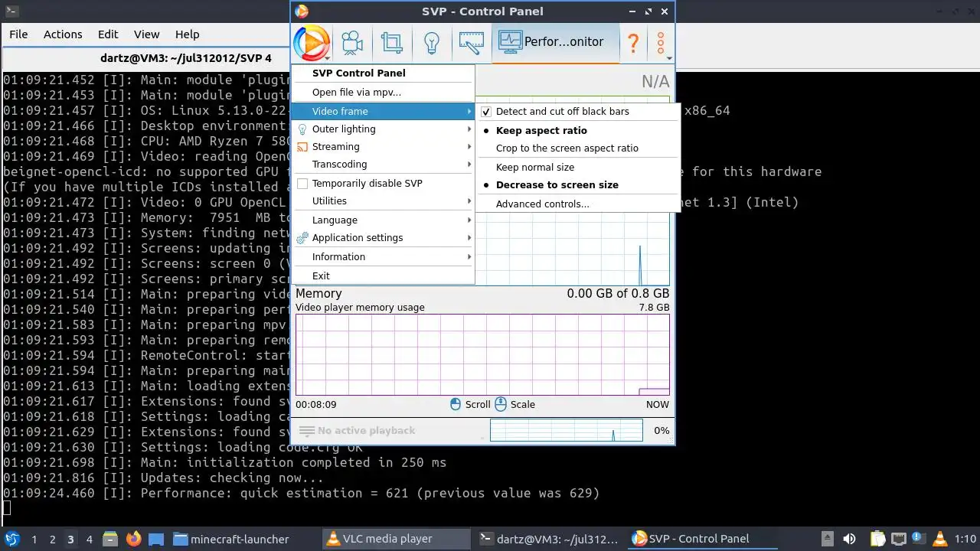Open the Performance monitor tab
The image size is (980, 551).
[x=556, y=42]
